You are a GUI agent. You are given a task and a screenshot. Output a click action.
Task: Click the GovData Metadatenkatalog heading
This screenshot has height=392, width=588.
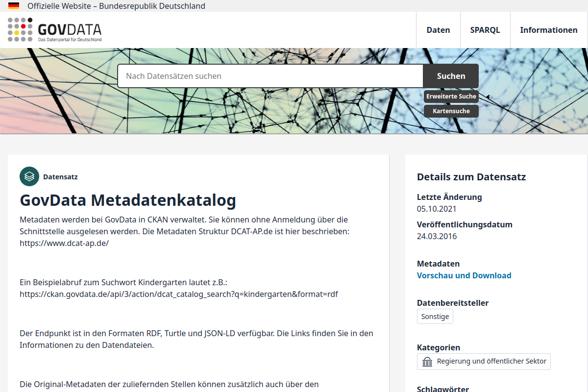[x=128, y=200]
